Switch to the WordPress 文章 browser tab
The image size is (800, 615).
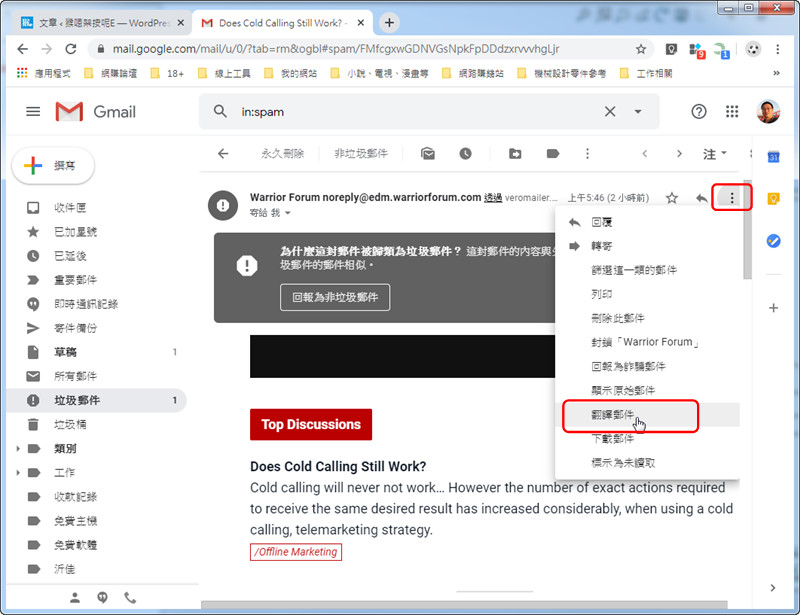[101, 23]
